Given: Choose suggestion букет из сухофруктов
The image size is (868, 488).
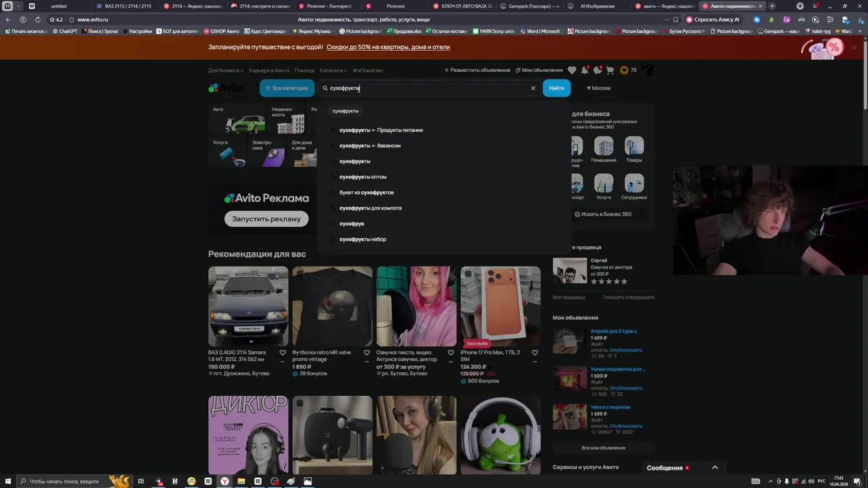Looking at the screenshot, I should coord(367,192).
